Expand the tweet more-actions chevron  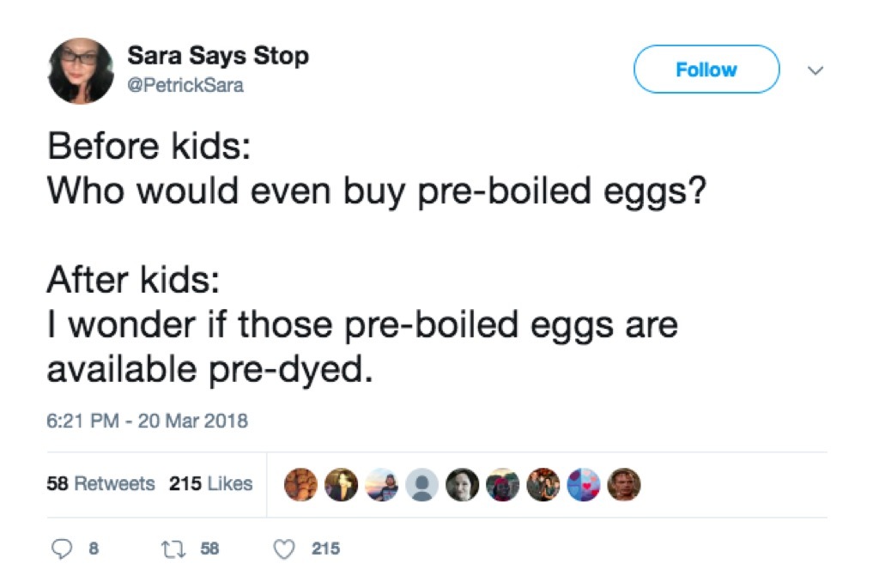click(x=815, y=70)
